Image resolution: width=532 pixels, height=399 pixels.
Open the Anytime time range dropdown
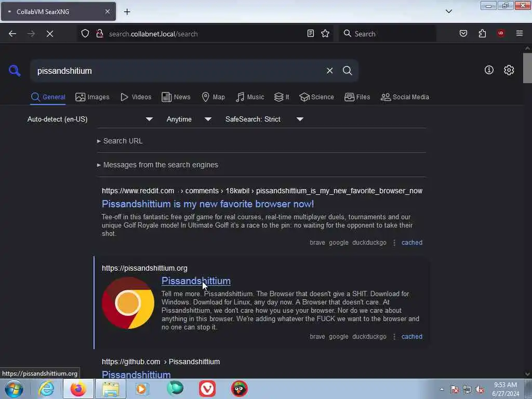click(x=189, y=119)
